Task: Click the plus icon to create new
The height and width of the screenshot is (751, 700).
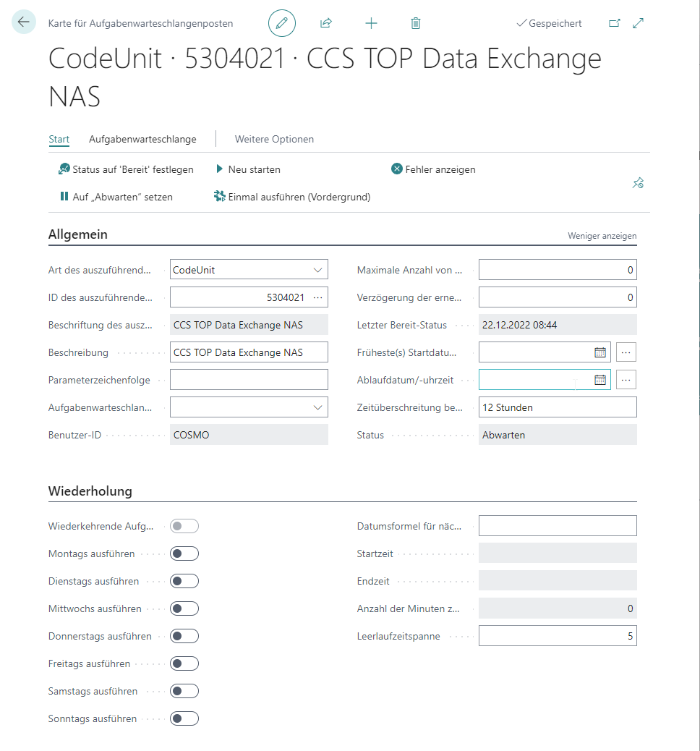Action: pos(371,23)
